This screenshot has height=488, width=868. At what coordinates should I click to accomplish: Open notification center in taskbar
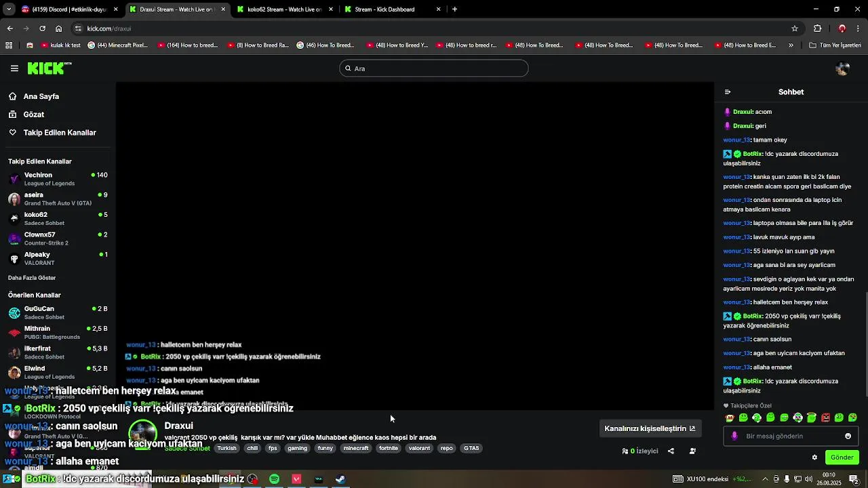click(854, 479)
